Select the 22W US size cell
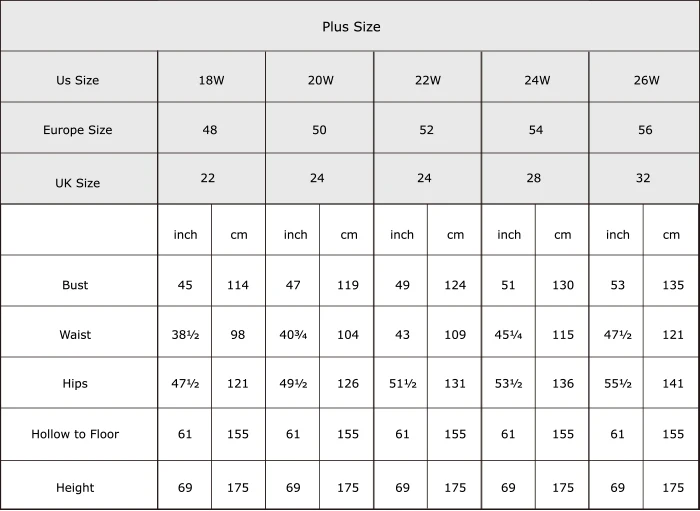 tap(428, 80)
